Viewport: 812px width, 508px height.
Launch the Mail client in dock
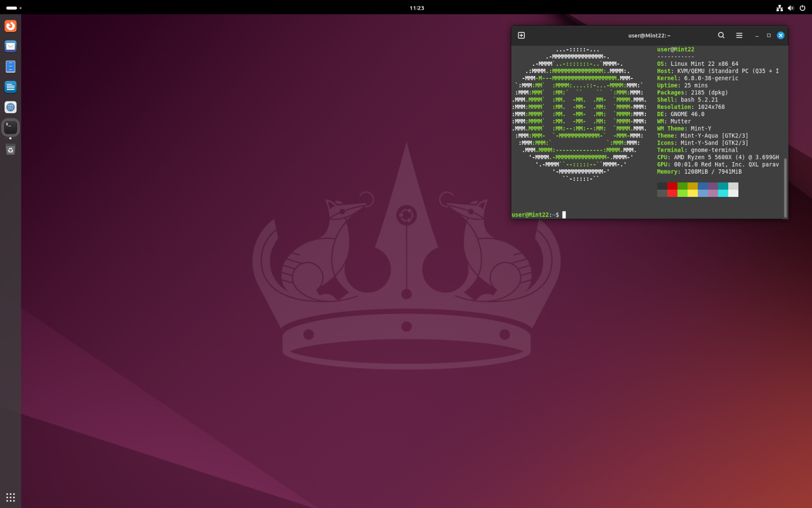click(11, 46)
